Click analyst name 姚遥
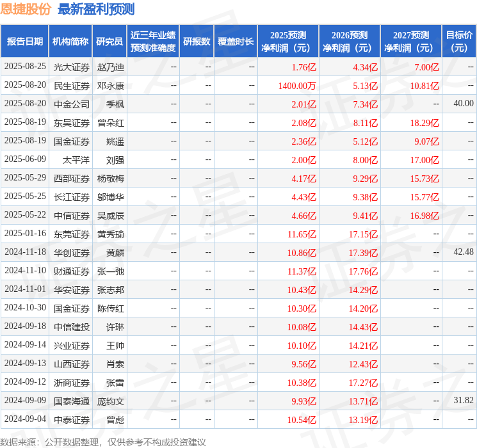Screen dimensions: 477x448 point(115,141)
